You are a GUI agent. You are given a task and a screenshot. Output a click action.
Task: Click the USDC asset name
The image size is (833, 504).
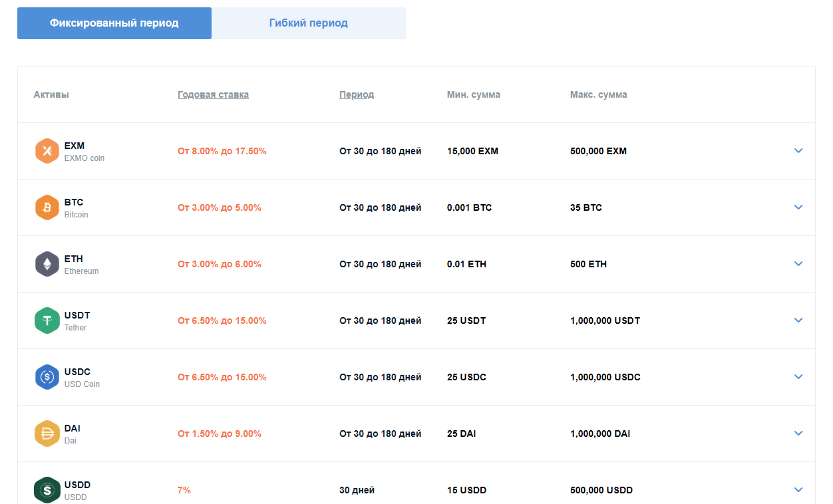77,372
